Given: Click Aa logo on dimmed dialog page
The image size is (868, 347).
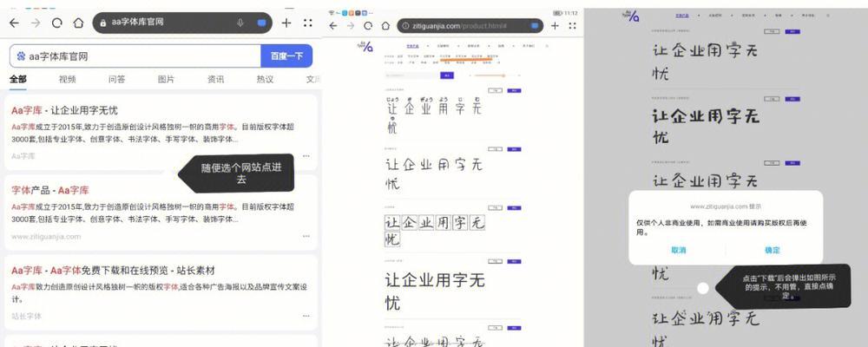Looking at the screenshot, I should coord(630,15).
